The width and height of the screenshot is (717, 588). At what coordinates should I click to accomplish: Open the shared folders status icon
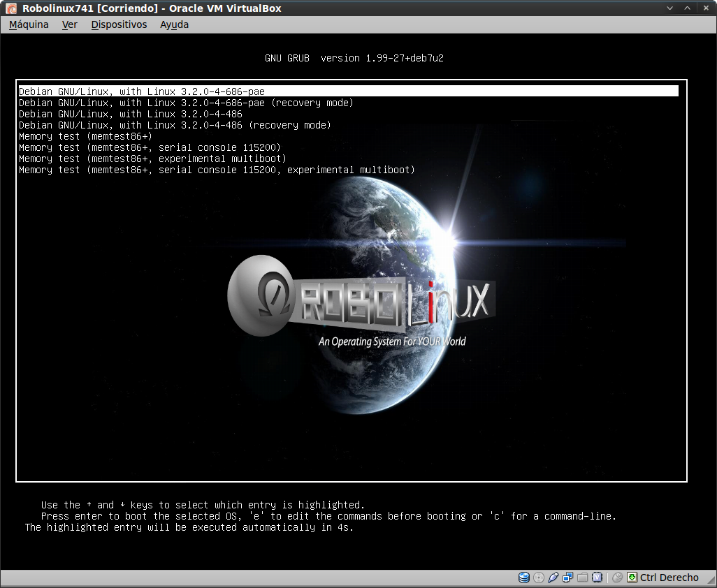[x=582, y=578]
